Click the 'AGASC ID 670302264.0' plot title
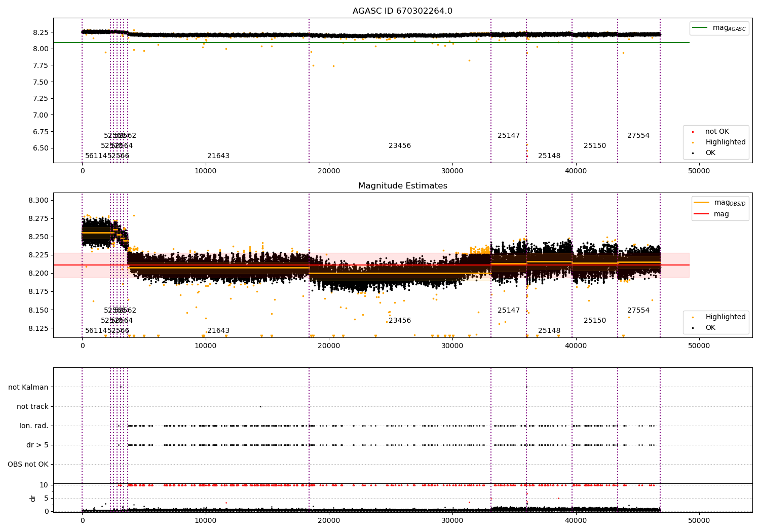 tap(402, 11)
